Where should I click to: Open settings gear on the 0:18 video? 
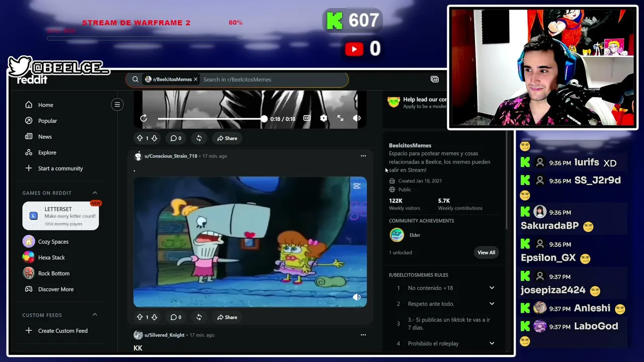(324, 118)
